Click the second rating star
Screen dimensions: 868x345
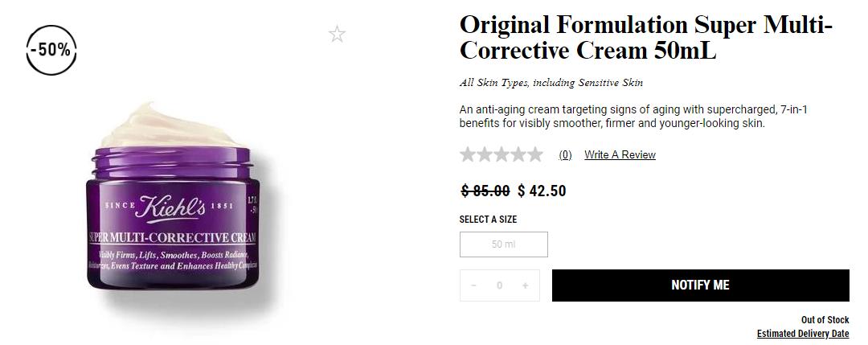pos(485,154)
